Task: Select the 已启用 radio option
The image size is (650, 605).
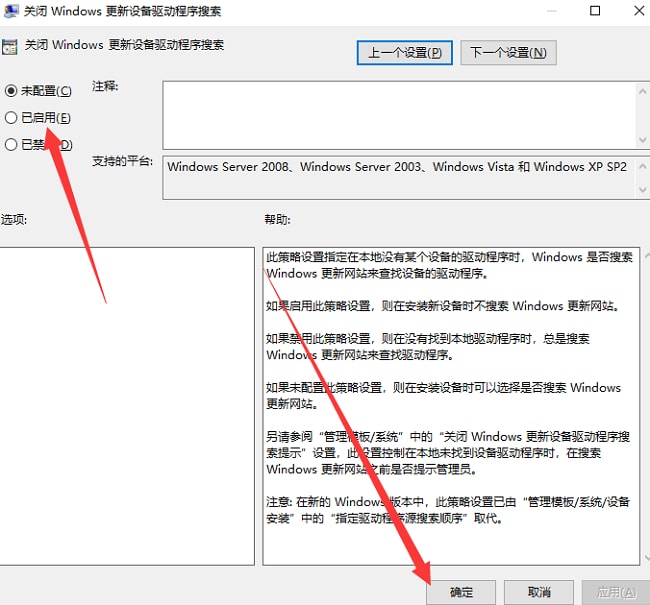Action: (12, 118)
